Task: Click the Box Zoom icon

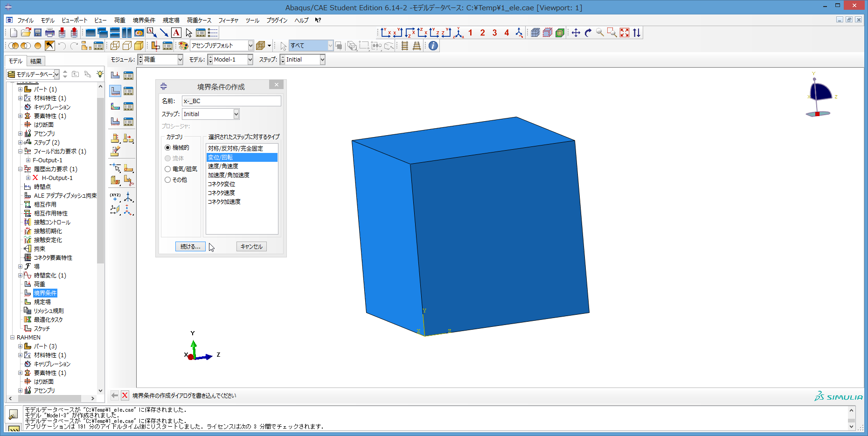Action: (x=612, y=33)
